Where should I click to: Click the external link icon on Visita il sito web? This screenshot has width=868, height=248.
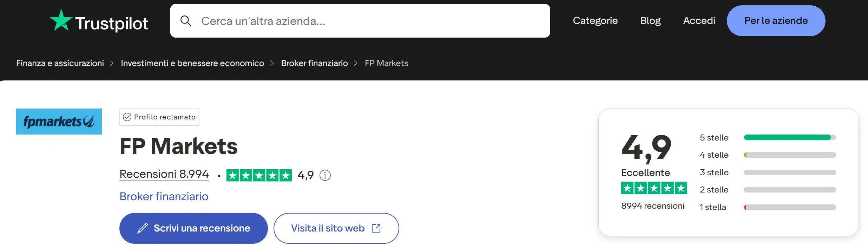(x=376, y=228)
